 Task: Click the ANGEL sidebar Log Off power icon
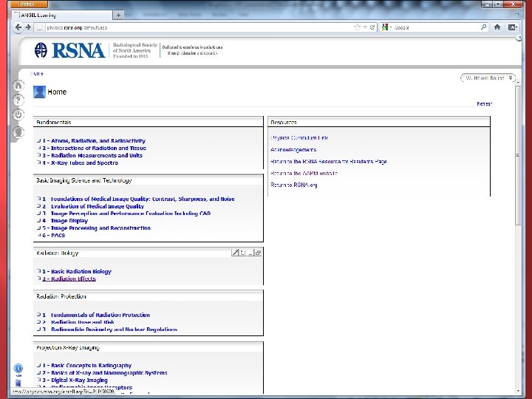tap(18, 115)
